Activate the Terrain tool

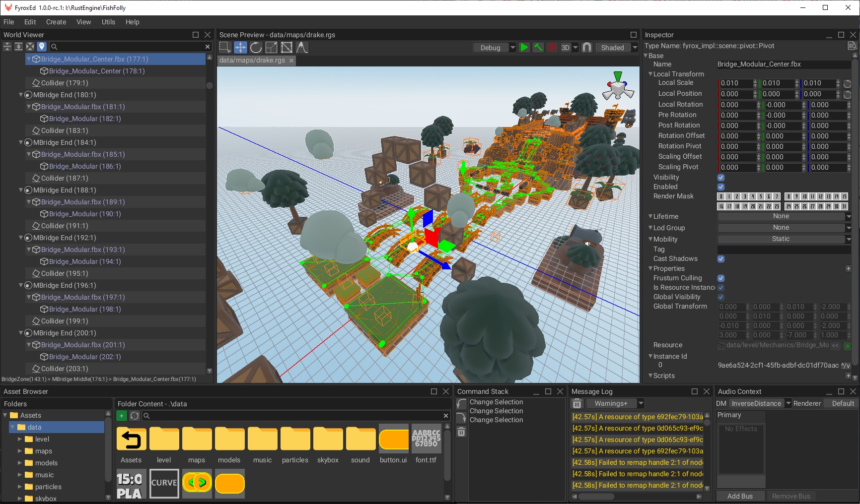(x=302, y=47)
